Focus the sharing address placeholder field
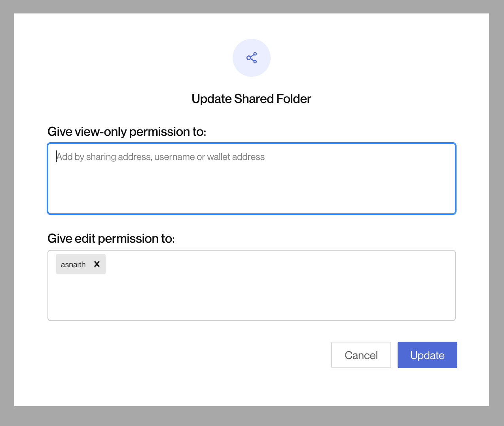The image size is (504, 426). coord(252,178)
